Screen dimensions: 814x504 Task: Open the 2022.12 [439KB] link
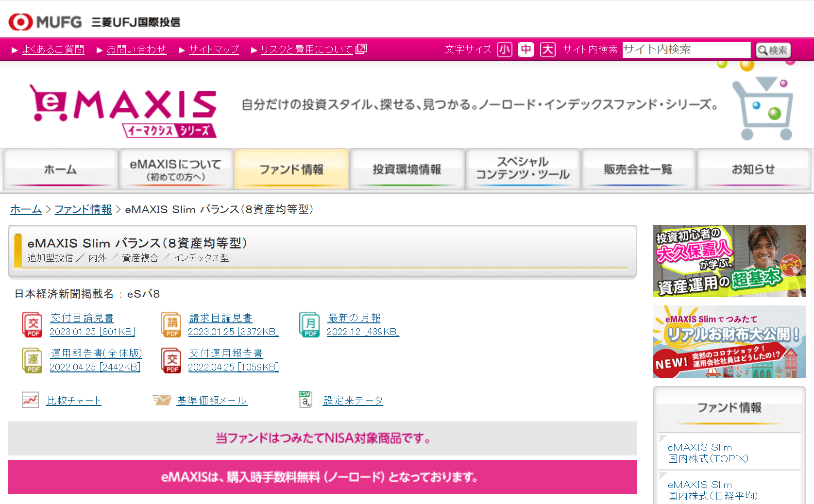(363, 332)
